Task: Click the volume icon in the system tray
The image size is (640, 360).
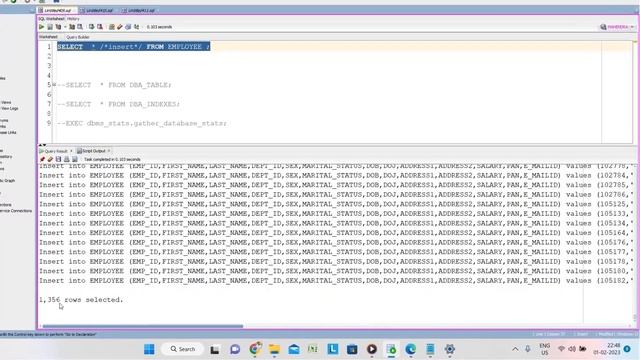Action: [x=572, y=349]
